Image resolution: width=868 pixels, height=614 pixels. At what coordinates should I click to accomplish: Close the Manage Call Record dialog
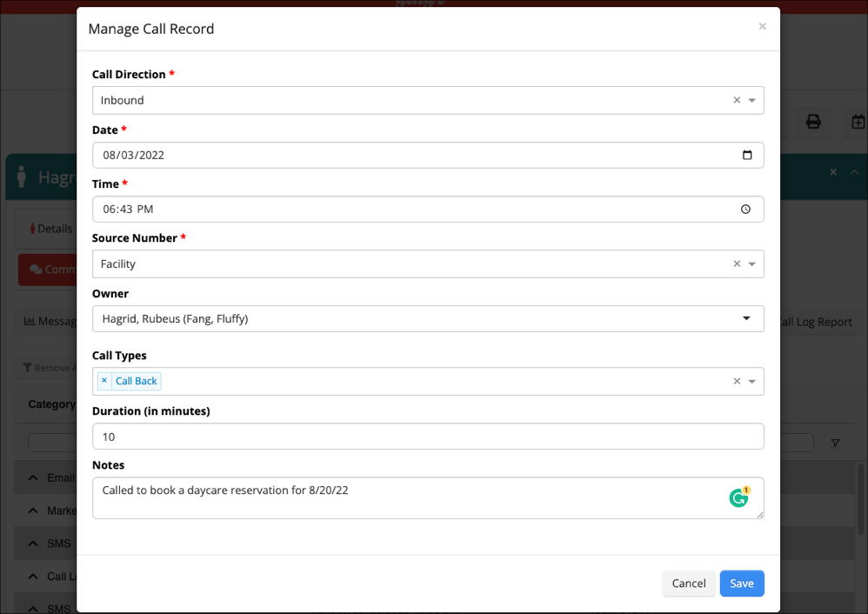point(762,26)
